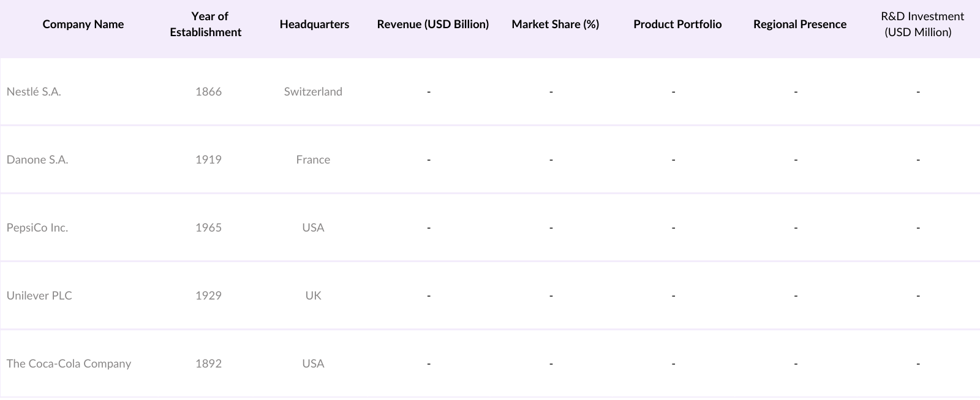The width and height of the screenshot is (980, 400).
Task: Click the year 1929 cell
Action: (x=208, y=296)
